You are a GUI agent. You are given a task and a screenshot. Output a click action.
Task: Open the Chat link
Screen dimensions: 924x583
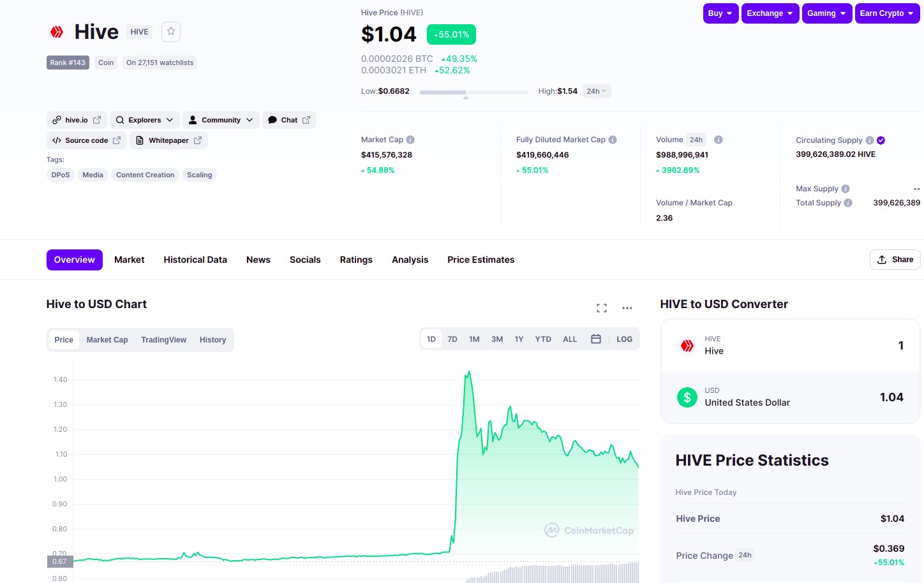pos(289,120)
